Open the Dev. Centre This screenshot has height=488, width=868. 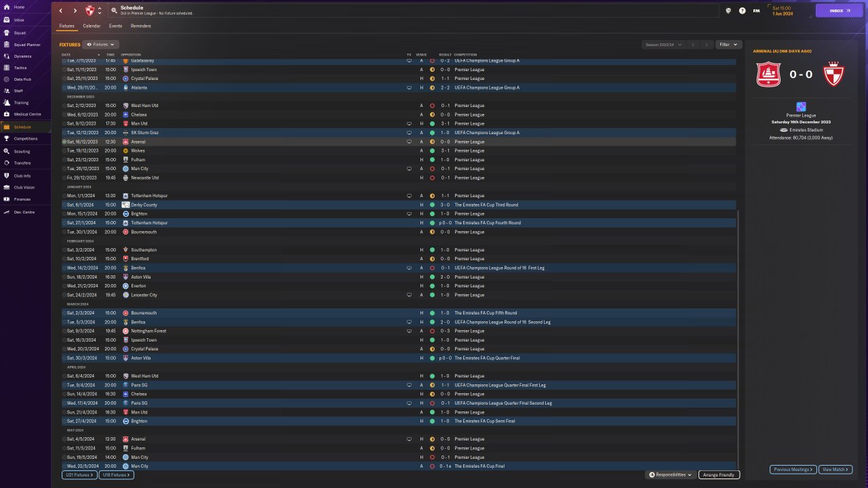pyautogui.click(x=25, y=212)
